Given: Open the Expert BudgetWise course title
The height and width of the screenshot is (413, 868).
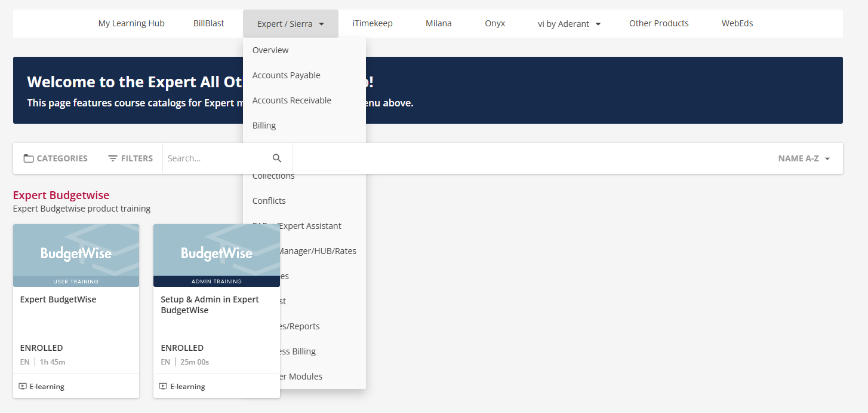Looking at the screenshot, I should click(58, 299).
